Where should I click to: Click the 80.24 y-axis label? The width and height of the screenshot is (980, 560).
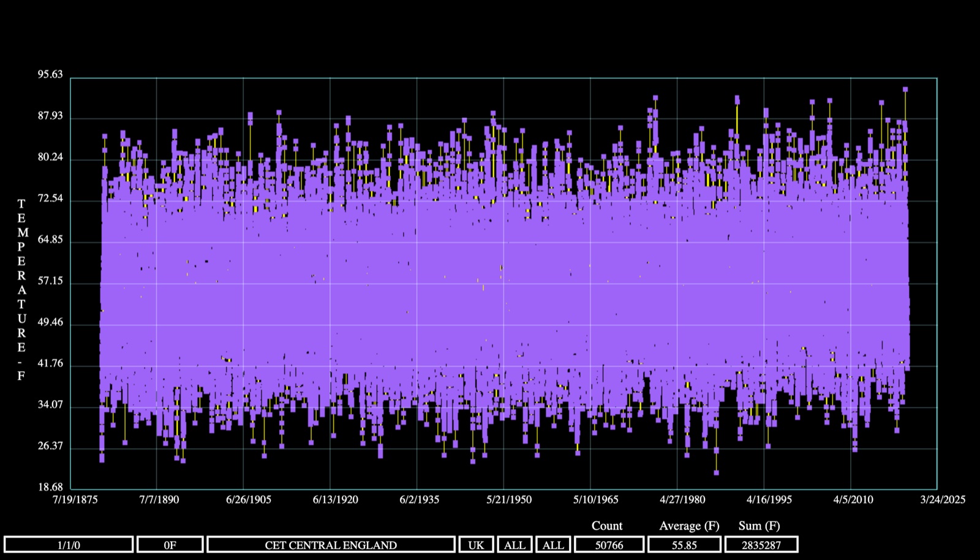click(x=50, y=157)
